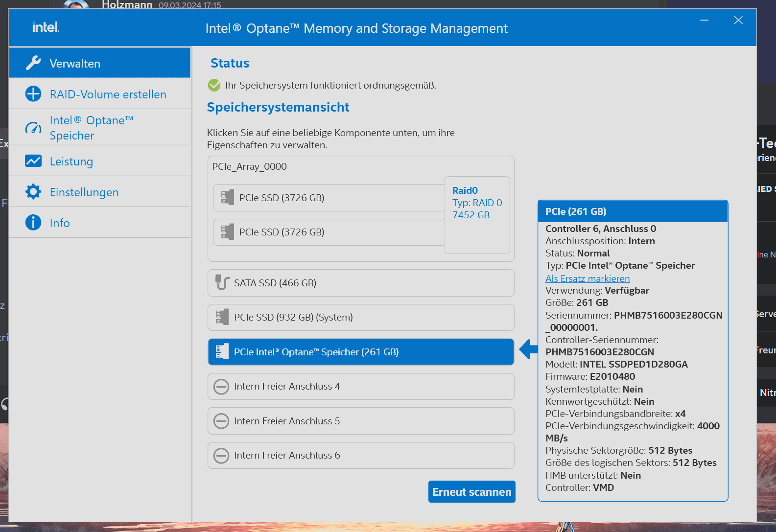Click the PCIe (261 GB) details header
Image resolution: width=776 pixels, height=532 pixels.
coord(633,211)
